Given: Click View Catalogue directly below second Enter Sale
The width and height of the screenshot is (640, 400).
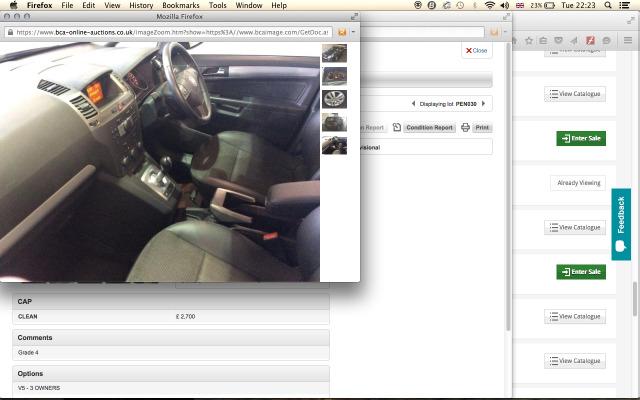Looking at the screenshot, I should tap(575, 316).
